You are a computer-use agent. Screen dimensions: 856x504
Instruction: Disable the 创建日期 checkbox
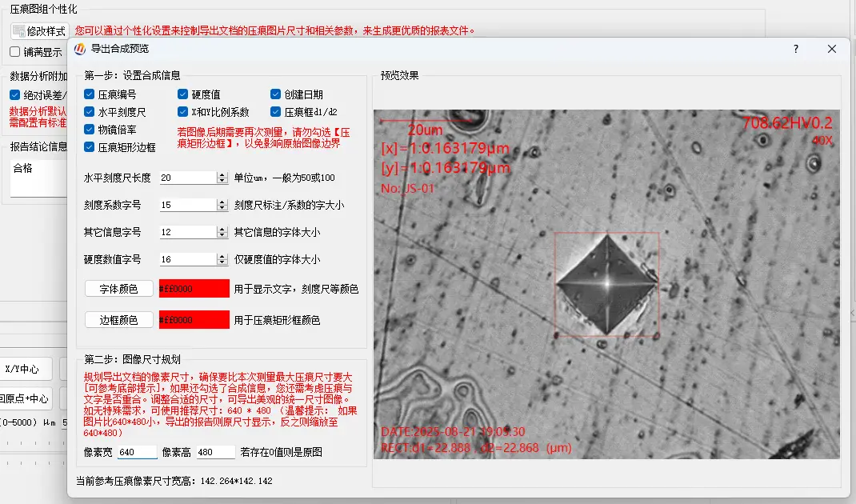pos(276,94)
